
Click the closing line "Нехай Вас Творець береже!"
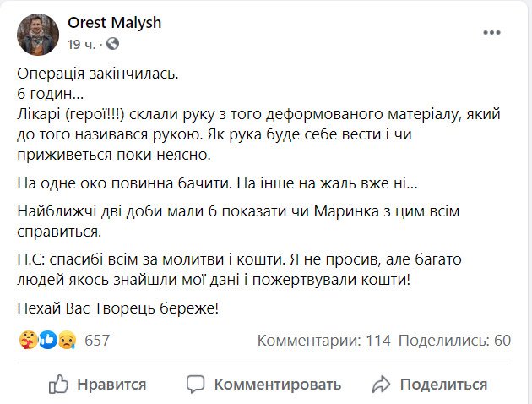coord(117,308)
